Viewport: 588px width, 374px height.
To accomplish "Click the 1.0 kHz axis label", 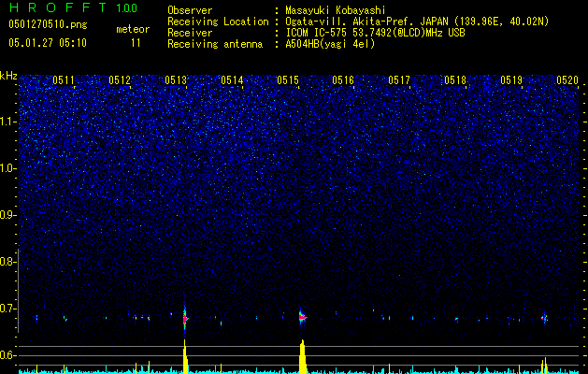I will pyautogui.click(x=8, y=168).
